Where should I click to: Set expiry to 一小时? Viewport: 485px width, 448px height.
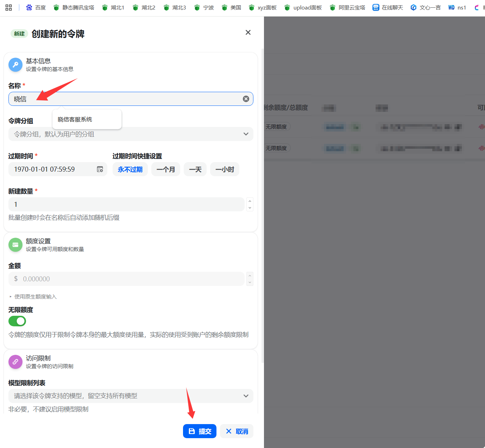point(225,169)
